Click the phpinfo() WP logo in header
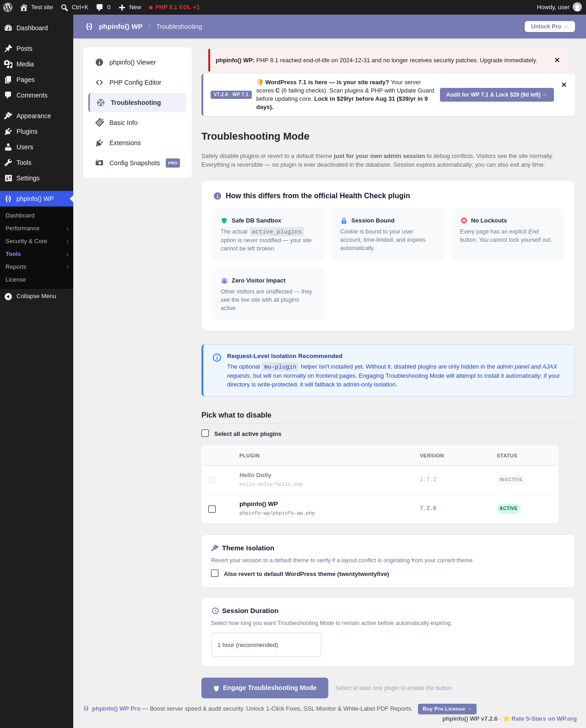Image resolution: width=586 pixels, height=728 pixels. point(89,27)
